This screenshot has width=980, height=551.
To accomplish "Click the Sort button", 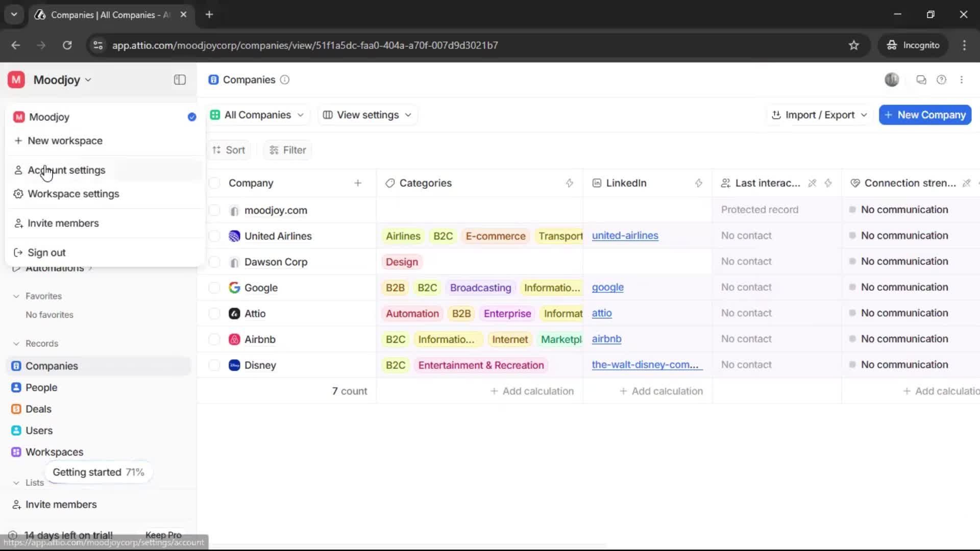I will [229, 150].
